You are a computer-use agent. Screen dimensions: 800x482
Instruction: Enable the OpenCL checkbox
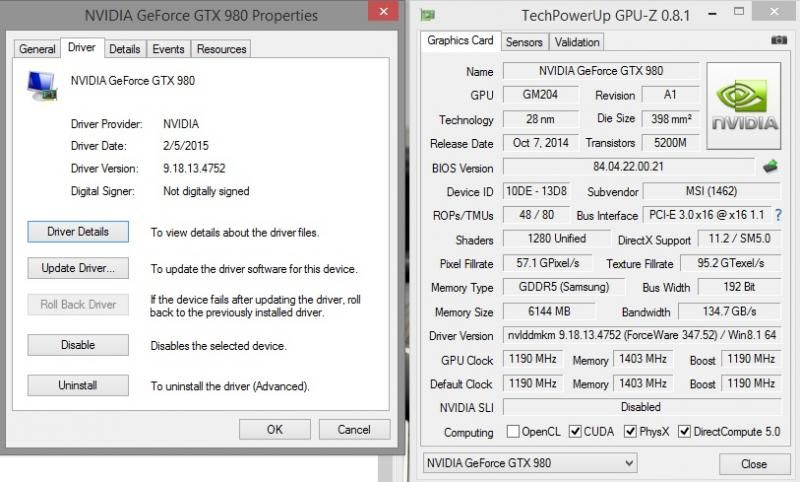(513, 432)
